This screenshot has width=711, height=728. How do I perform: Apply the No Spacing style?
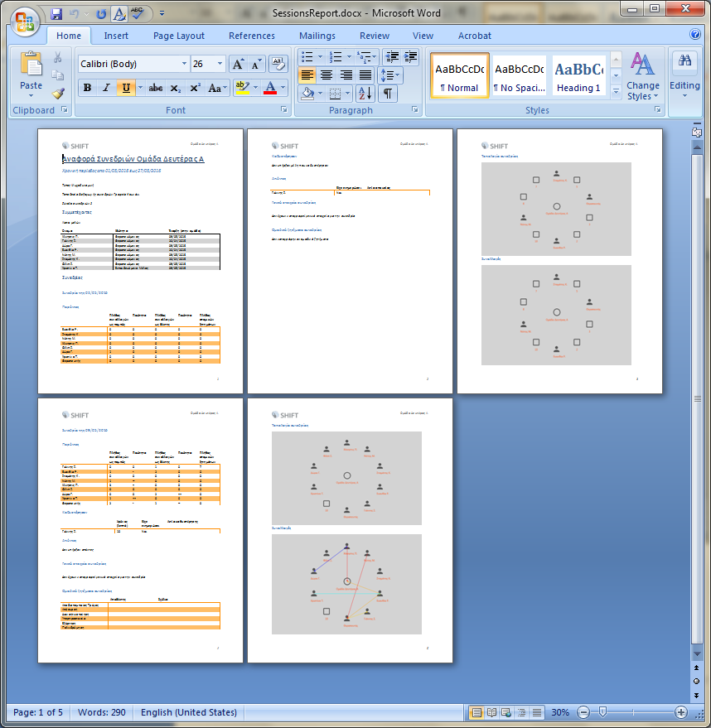[x=520, y=75]
